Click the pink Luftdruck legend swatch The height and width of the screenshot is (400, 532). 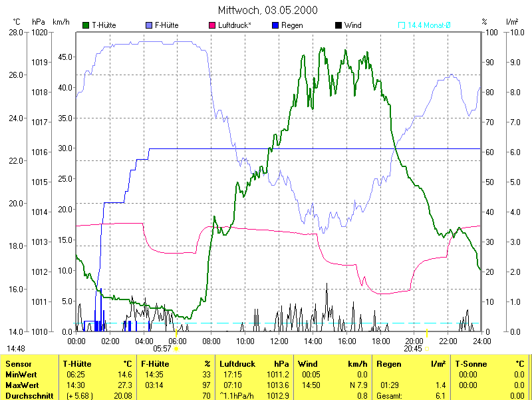tap(213, 25)
